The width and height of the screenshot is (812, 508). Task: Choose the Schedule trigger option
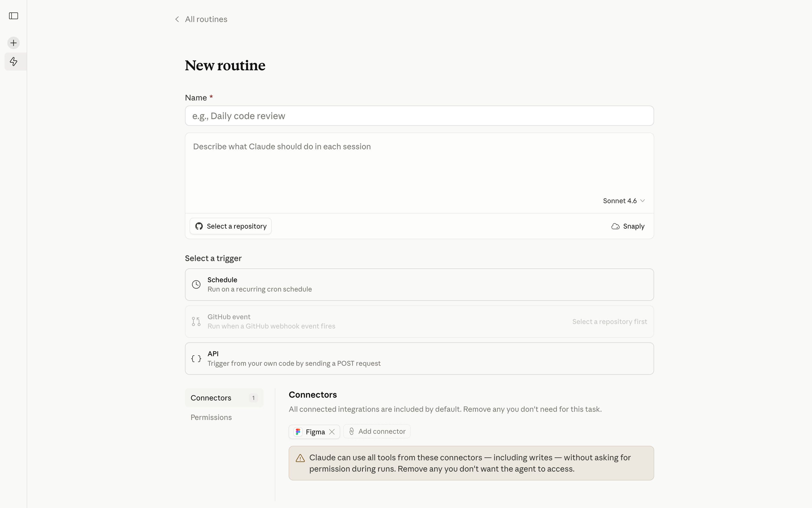[419, 284]
